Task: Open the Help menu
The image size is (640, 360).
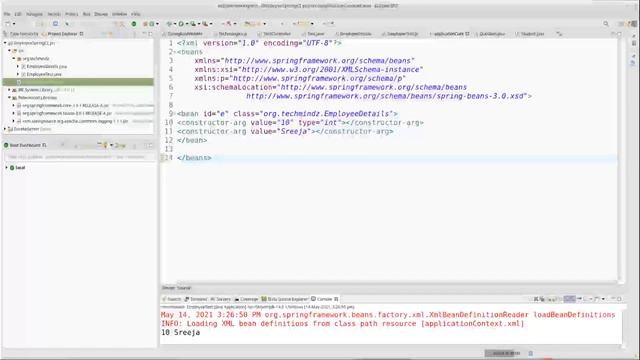Action: pyautogui.click(x=136, y=14)
